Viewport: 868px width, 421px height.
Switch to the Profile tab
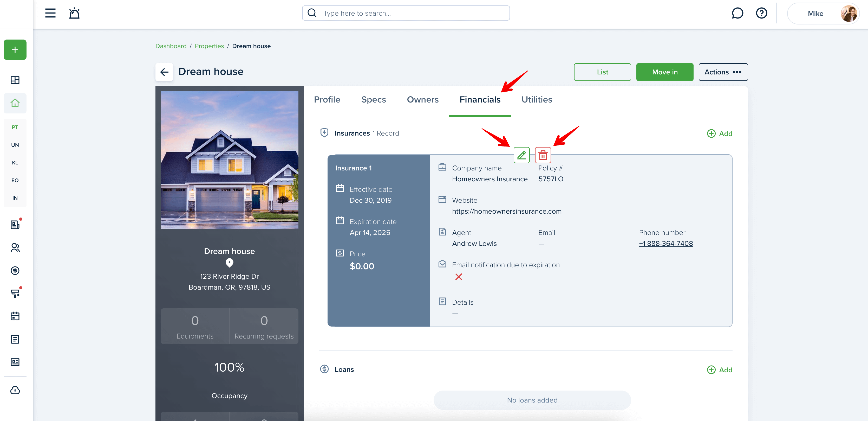(x=327, y=99)
